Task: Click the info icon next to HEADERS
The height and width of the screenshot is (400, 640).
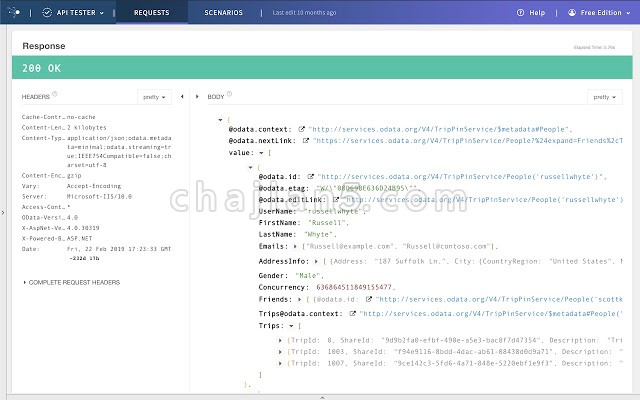Action: pyautogui.click(x=55, y=94)
